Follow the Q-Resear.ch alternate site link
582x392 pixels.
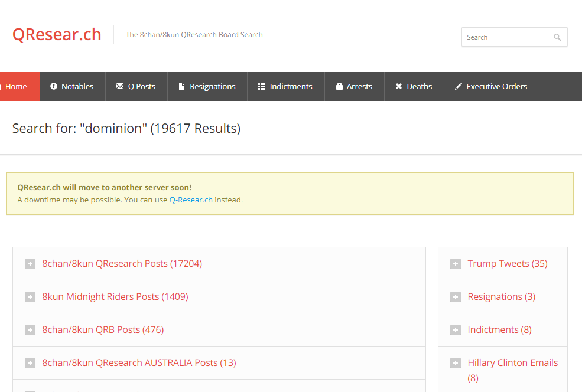pyautogui.click(x=191, y=200)
